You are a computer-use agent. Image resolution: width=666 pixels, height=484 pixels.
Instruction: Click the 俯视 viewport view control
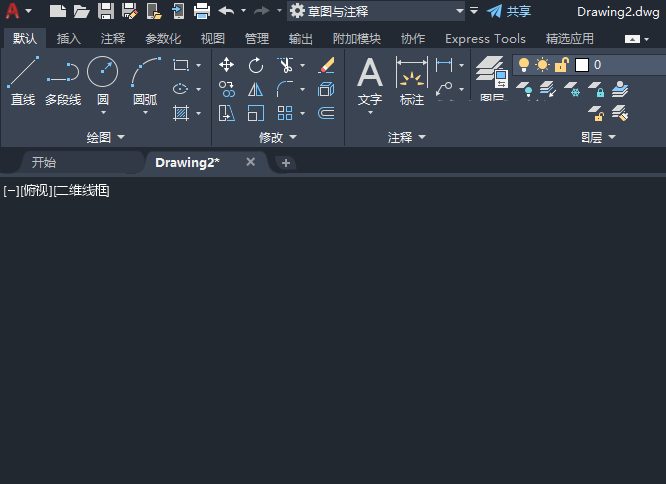tap(36, 191)
